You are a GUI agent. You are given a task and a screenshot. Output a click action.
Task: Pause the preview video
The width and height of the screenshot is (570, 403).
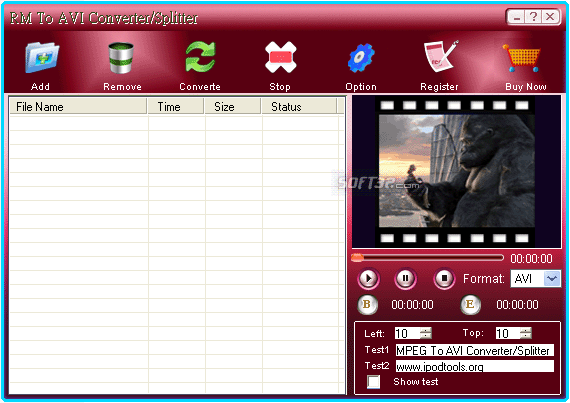[405, 279]
